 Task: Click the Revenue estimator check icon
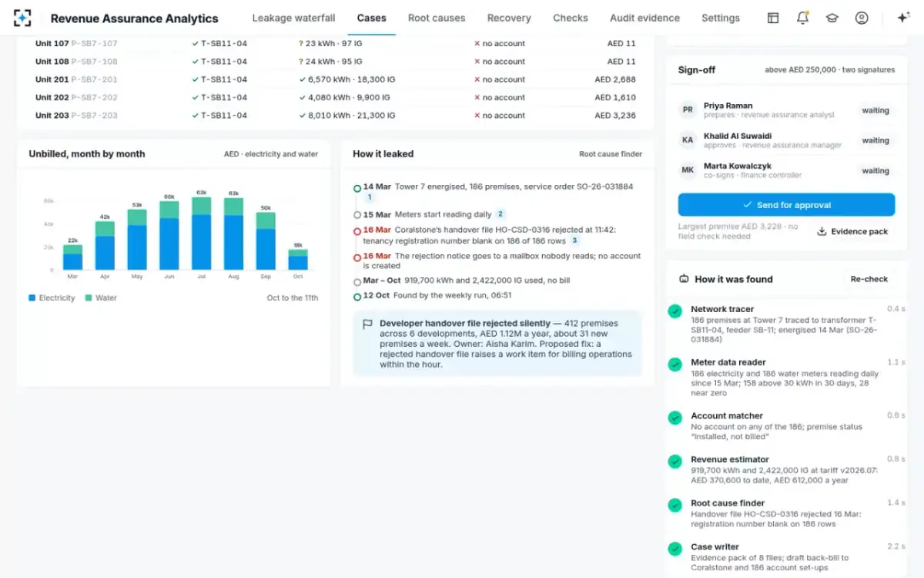(x=675, y=462)
